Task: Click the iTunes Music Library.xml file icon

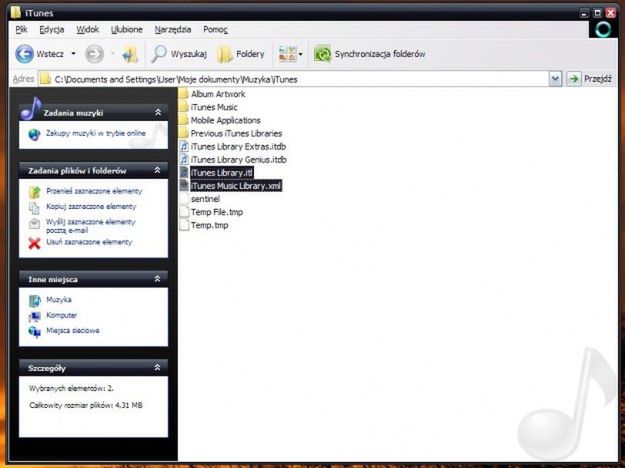Action: (184, 186)
